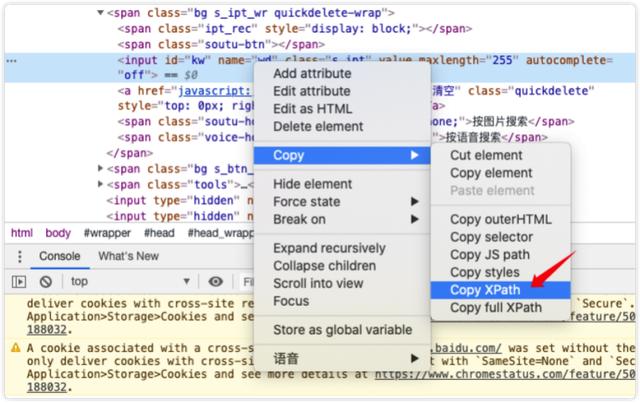Click the 按图片搜索 span text
Image resolution: width=640 pixels, height=403 pixels.
click(x=500, y=122)
